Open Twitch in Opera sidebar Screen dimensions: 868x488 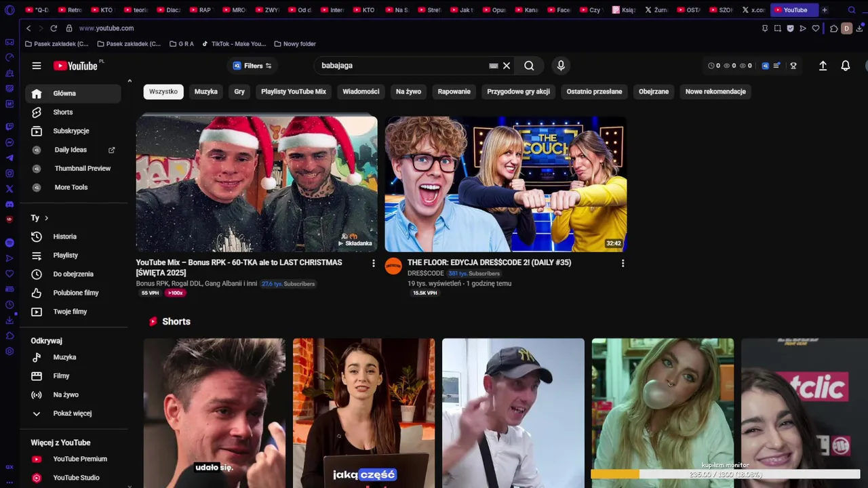pyautogui.click(x=9, y=127)
